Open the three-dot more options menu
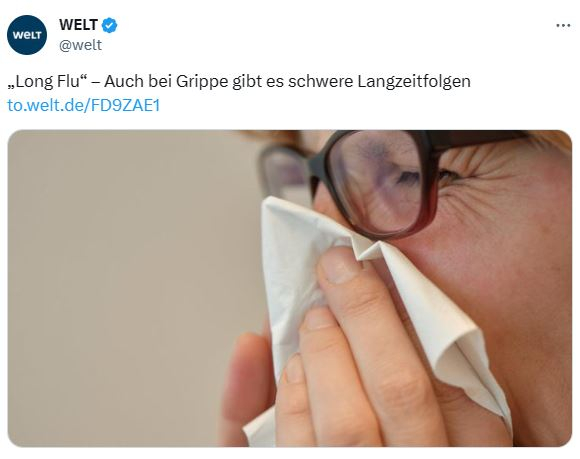Viewport: 580px width, 459px height. pos(563,26)
